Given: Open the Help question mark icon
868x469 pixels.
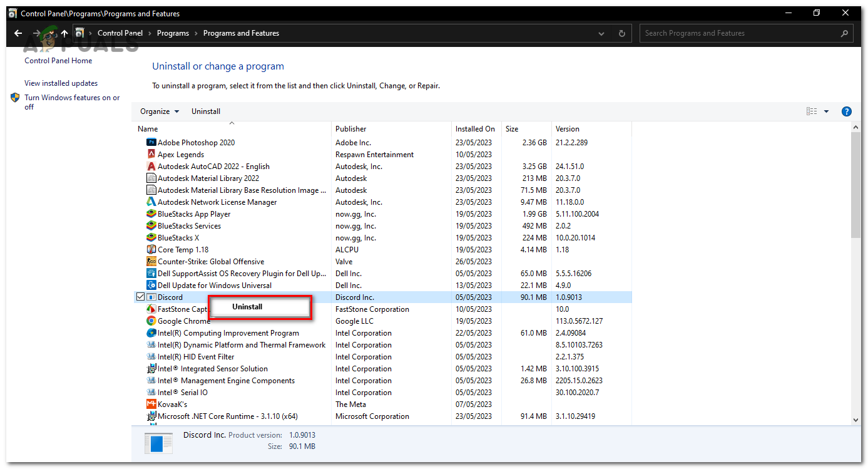Looking at the screenshot, I should pyautogui.click(x=847, y=111).
